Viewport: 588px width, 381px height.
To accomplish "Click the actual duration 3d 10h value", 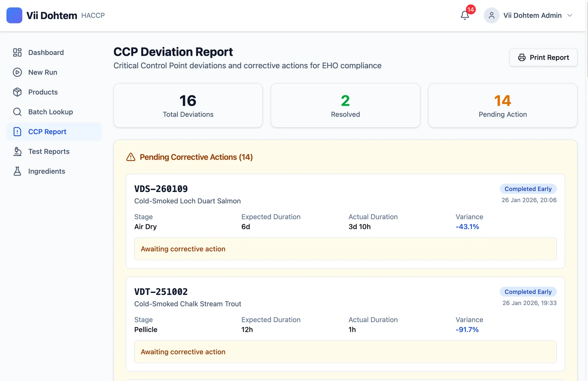I will tap(359, 227).
